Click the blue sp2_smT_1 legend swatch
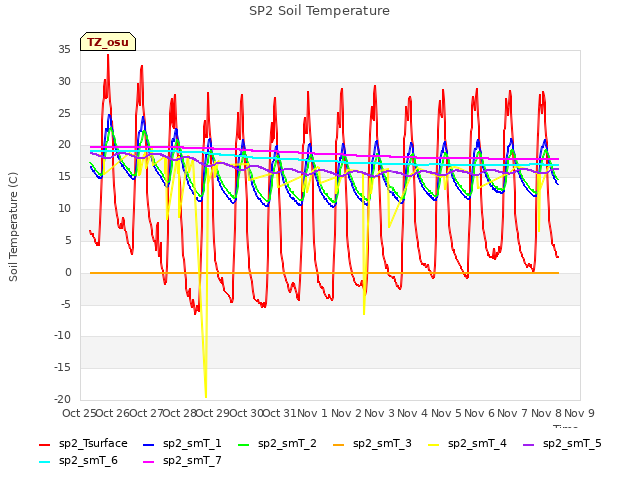Screen dimensions: 640x480 [149, 444]
